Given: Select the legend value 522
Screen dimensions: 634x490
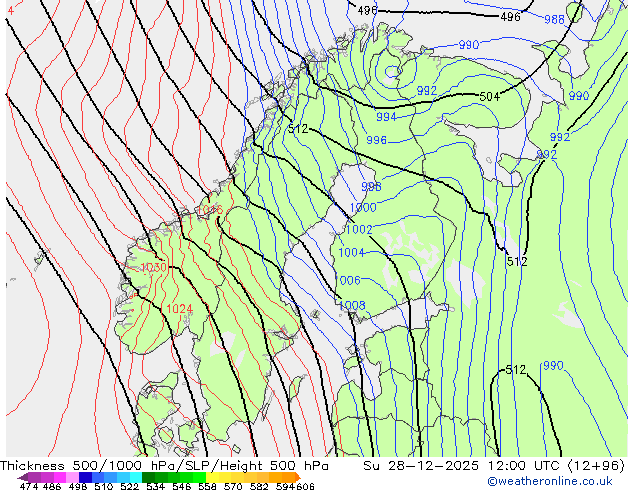Looking at the screenshot, I should pos(129,486).
